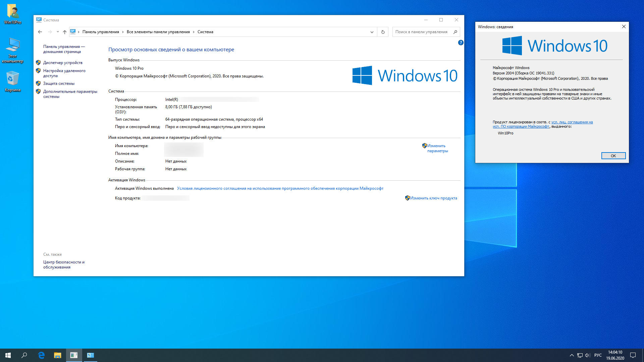Open recent locations dropdown arrow
The width and height of the screenshot is (644, 362).
tap(58, 32)
